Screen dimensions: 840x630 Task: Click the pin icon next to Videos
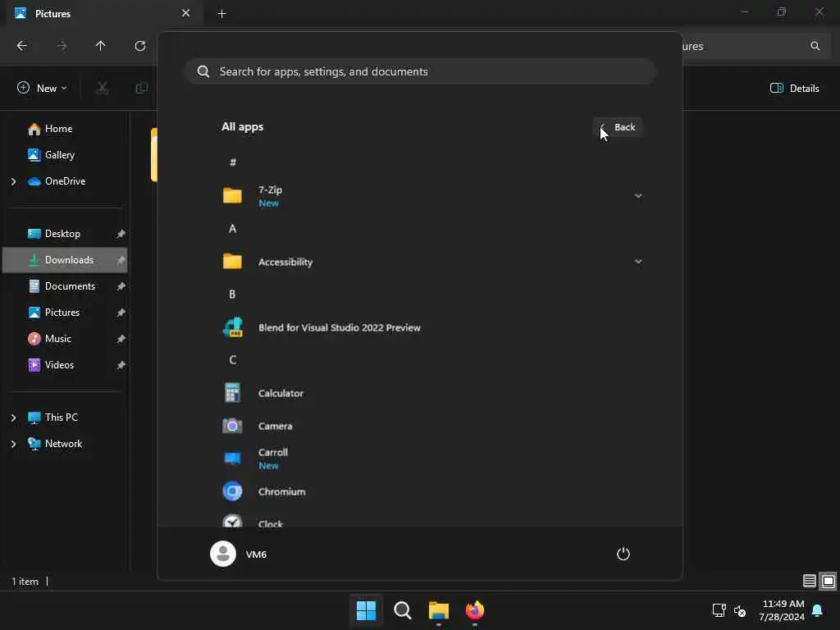point(121,365)
